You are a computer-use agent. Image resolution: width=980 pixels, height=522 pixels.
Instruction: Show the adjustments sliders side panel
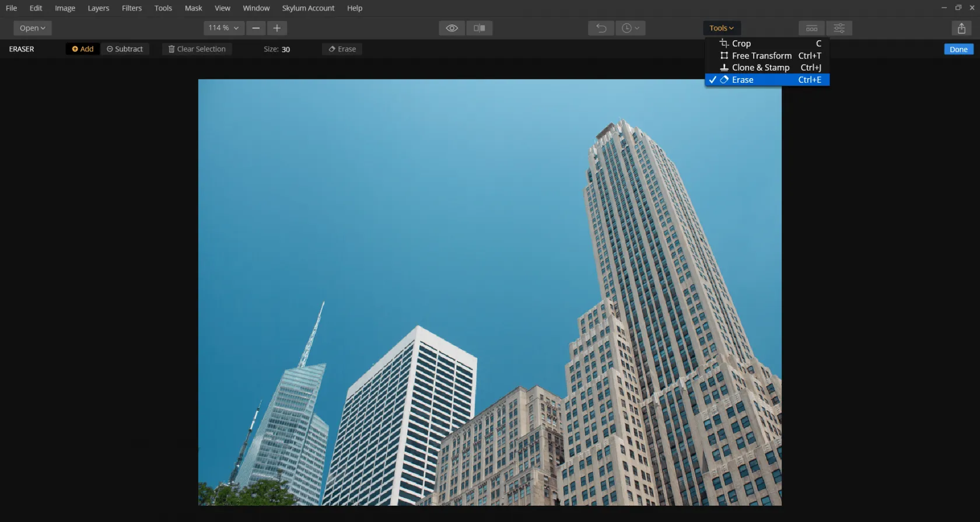[839, 28]
